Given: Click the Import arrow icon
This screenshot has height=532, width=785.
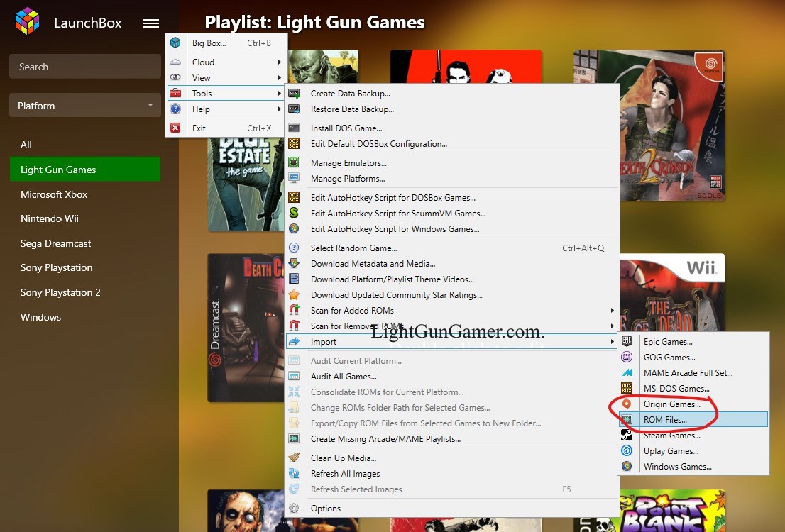Looking at the screenshot, I should pyautogui.click(x=294, y=341).
